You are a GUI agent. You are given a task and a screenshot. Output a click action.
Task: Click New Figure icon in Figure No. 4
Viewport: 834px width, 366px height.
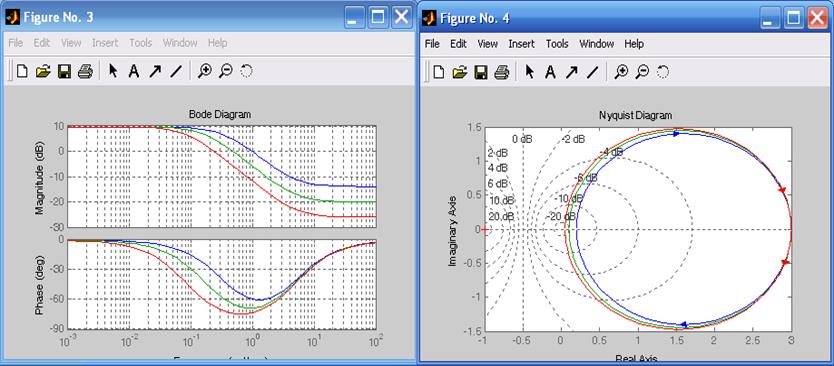(x=438, y=72)
